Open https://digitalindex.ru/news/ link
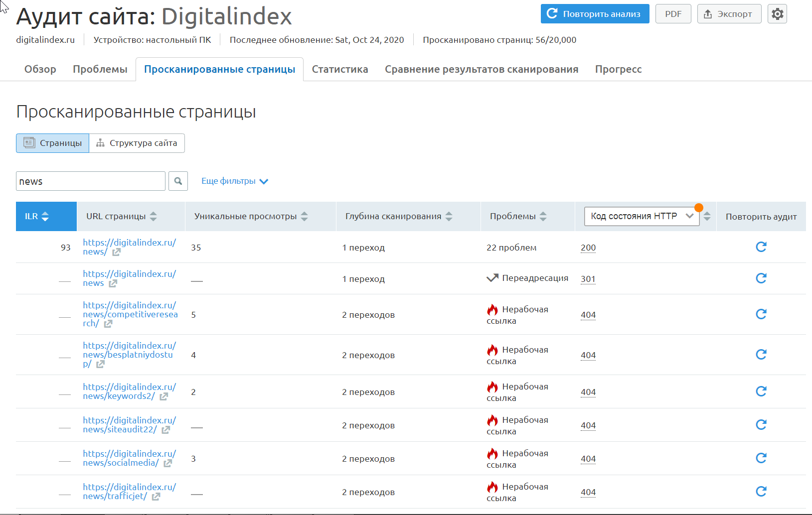Screen dimensions: 812x515 point(129,247)
